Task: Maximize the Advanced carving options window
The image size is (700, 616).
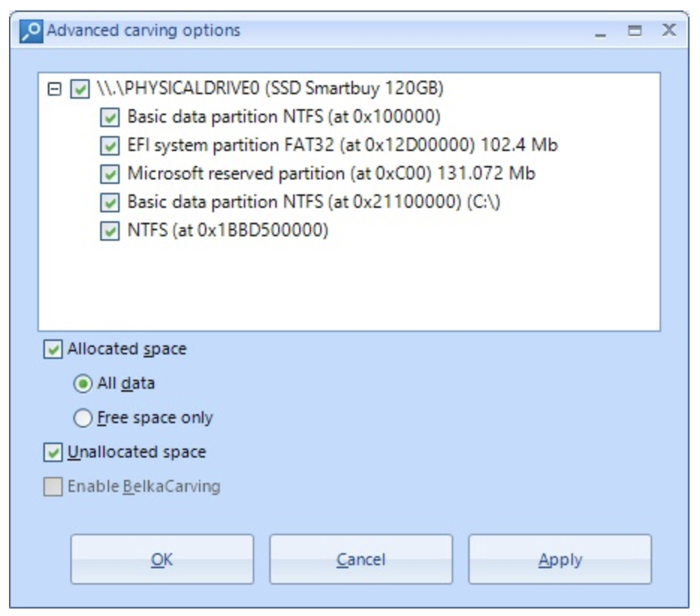Action: (x=634, y=31)
